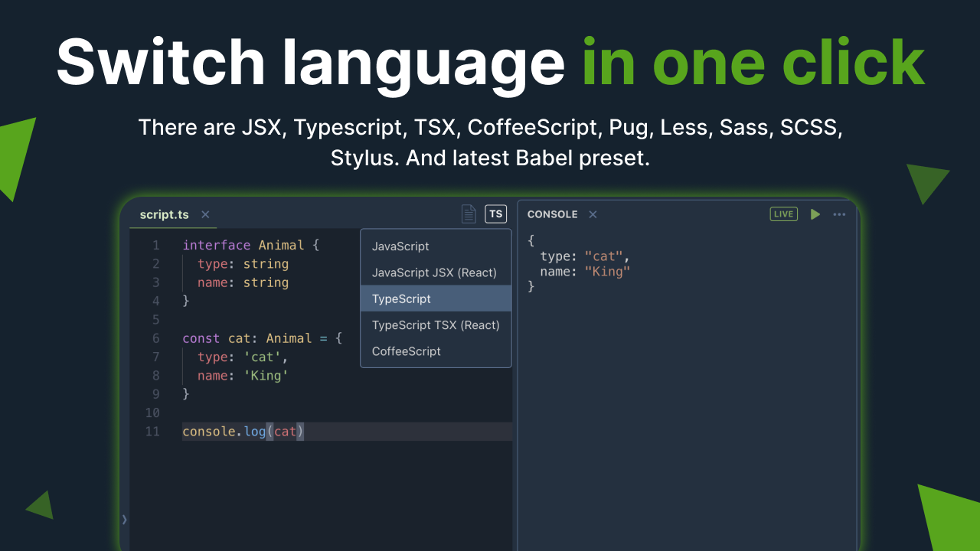The image size is (980, 551).
Task: Close the script.ts tab
Action: point(205,215)
